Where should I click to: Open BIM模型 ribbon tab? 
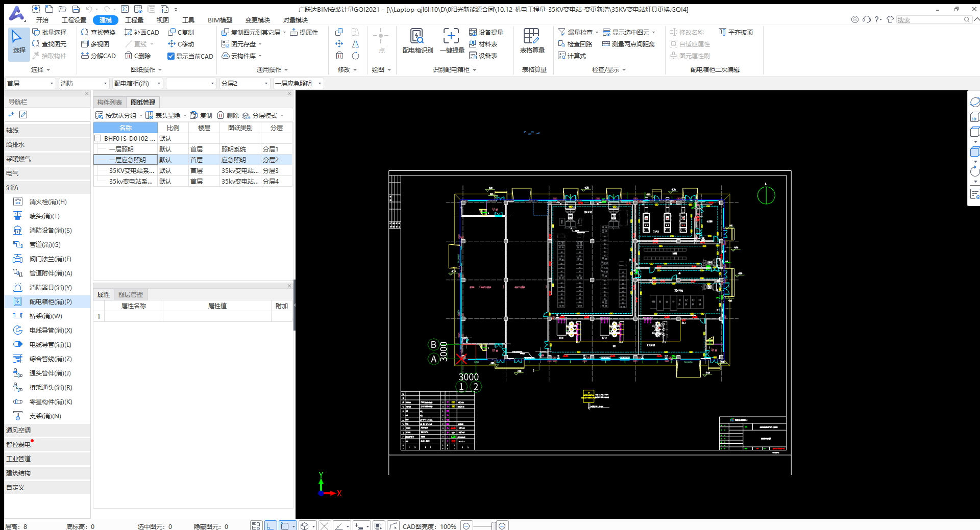point(220,20)
